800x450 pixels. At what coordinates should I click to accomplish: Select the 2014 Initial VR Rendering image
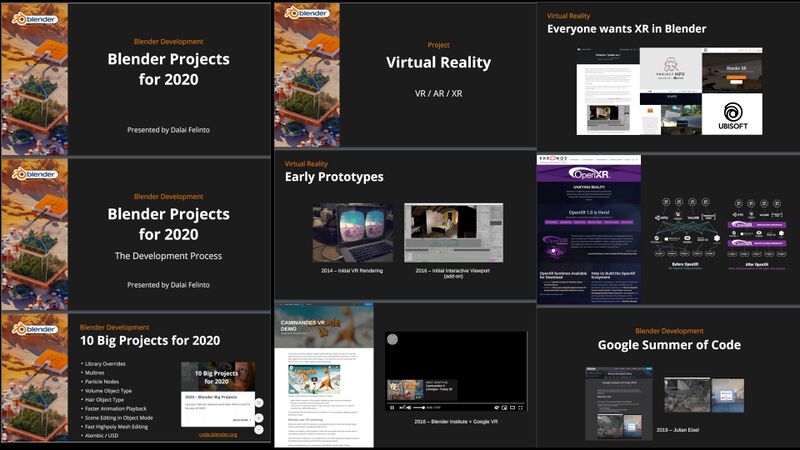352,233
